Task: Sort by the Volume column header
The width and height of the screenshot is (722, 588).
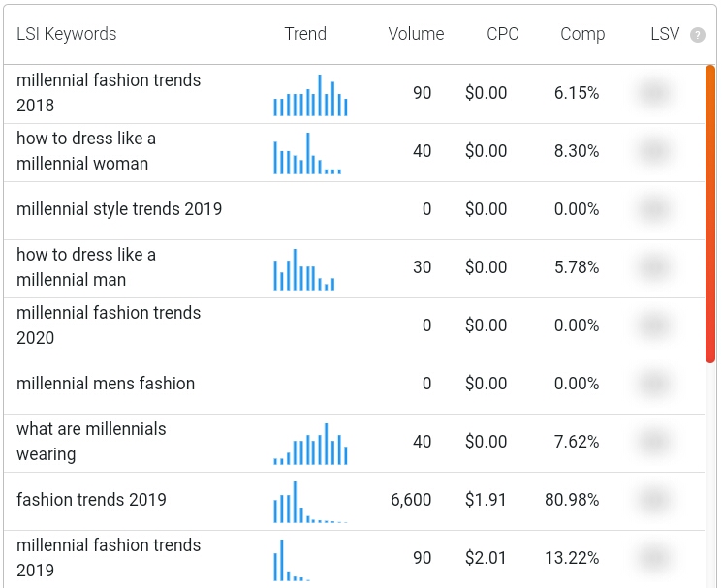Action: pyautogui.click(x=416, y=34)
